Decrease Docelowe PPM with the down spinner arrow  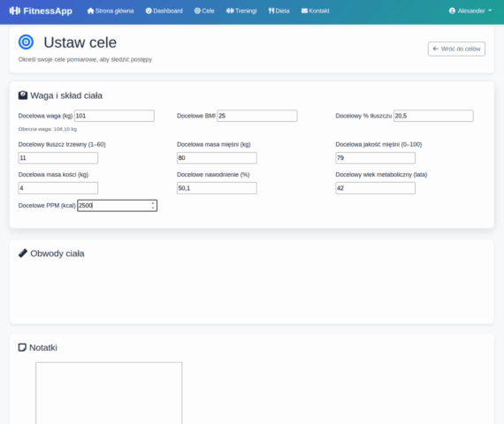pos(153,208)
